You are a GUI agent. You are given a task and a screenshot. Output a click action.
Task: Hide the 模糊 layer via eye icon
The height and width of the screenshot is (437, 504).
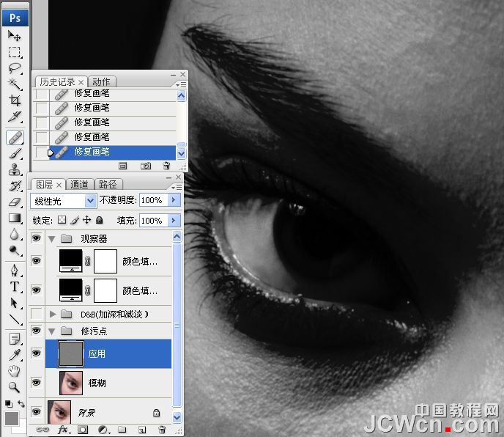coord(37,382)
